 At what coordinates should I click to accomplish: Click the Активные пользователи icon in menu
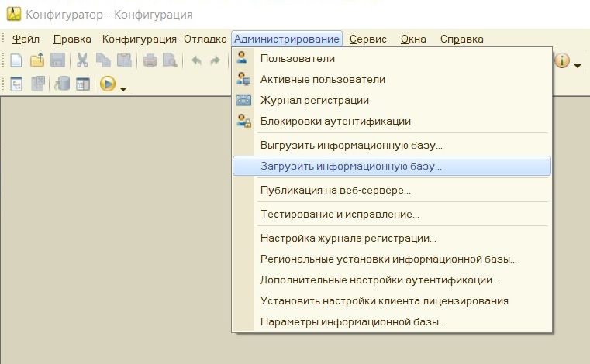(x=243, y=78)
